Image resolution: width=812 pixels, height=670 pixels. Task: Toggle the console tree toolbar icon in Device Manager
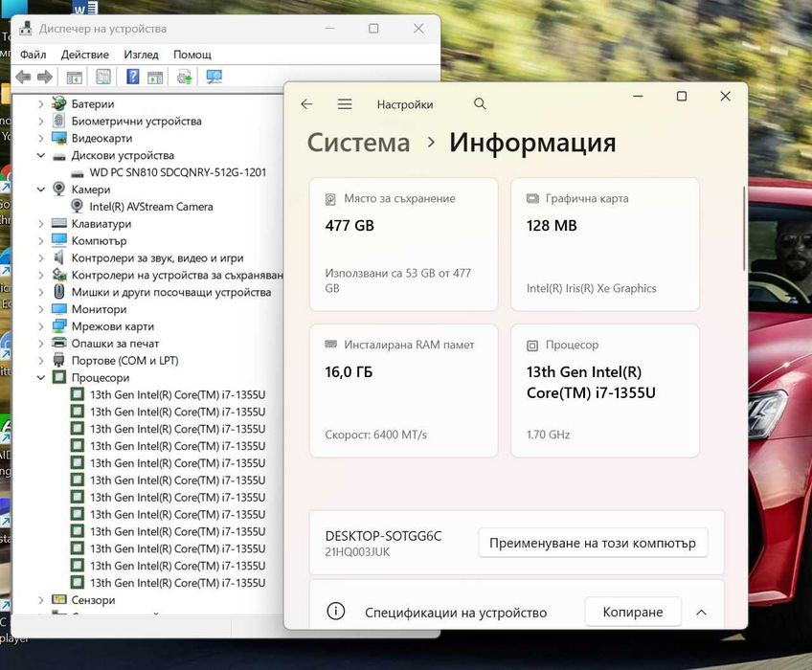pyautogui.click(x=75, y=78)
